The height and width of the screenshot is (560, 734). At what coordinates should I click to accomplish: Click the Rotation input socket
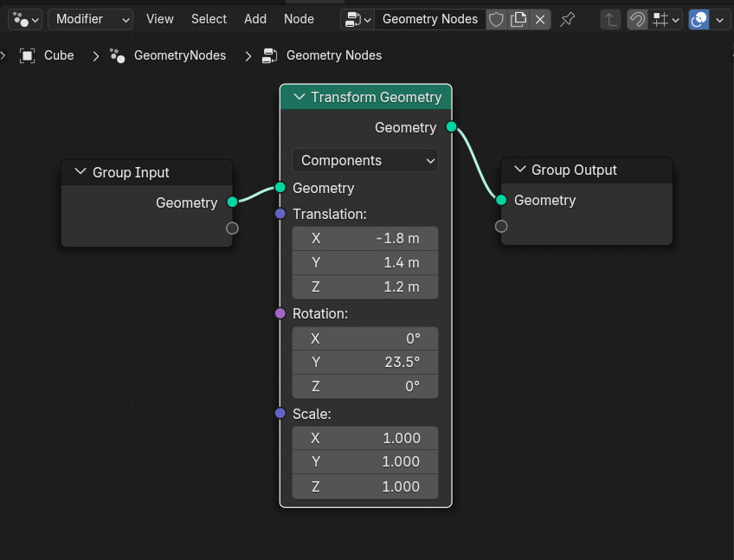coord(280,313)
